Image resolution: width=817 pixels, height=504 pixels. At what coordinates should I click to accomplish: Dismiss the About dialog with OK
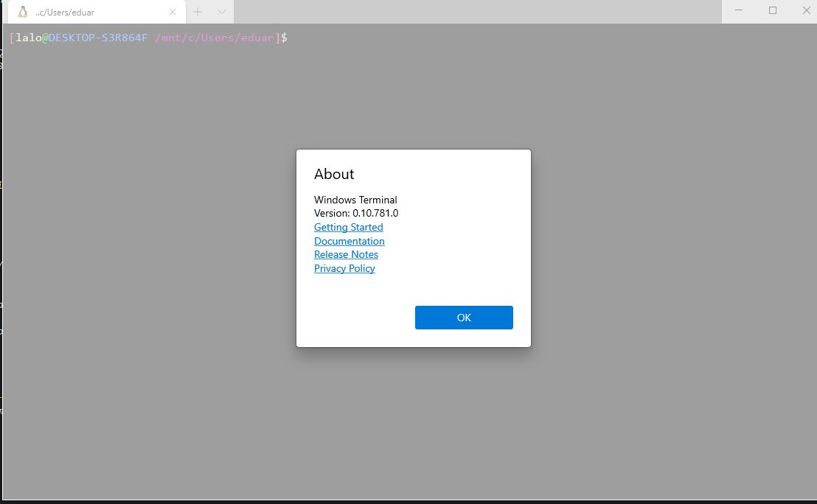464,318
